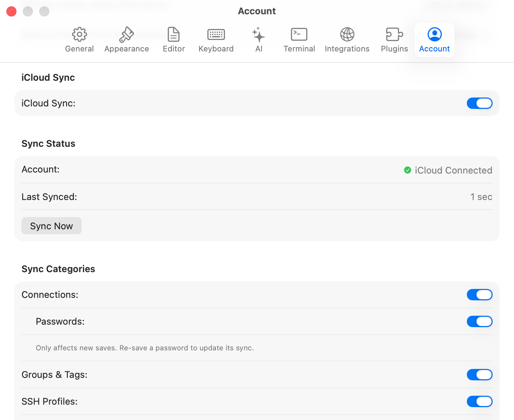Viewport: 514px width, 420px height.
Task: Open the General settings gear icon
Action: pyautogui.click(x=79, y=35)
